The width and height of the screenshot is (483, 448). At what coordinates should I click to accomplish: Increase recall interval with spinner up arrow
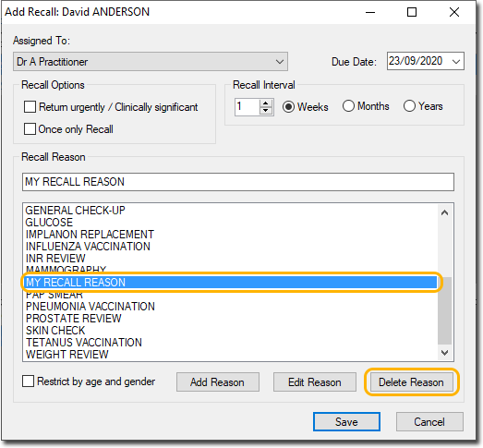click(266, 103)
